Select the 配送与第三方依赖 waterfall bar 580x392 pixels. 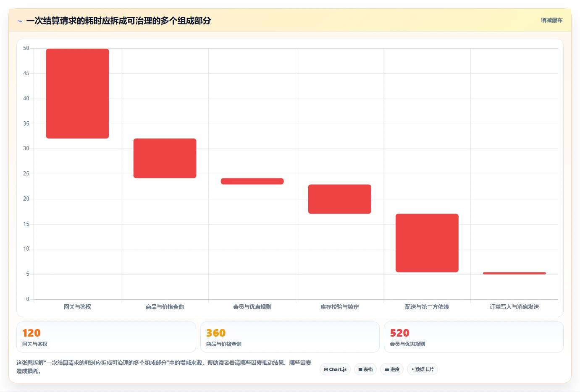pyautogui.click(x=427, y=243)
